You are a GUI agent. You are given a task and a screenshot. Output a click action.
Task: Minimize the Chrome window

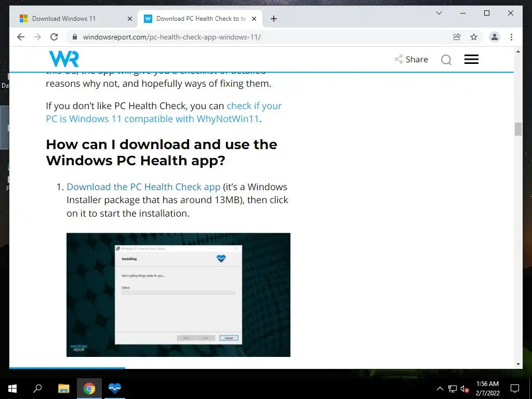(x=463, y=13)
